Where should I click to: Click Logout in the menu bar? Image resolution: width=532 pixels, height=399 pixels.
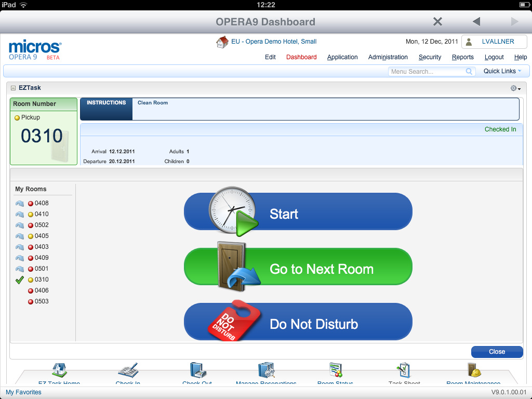point(494,57)
